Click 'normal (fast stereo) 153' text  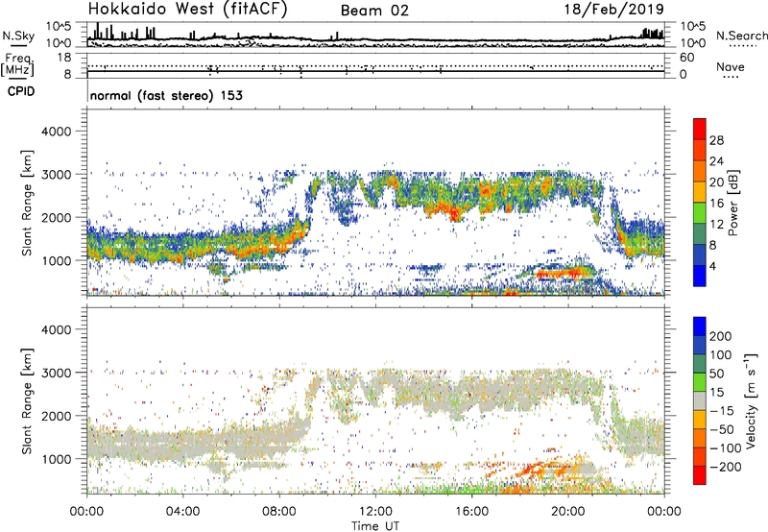tap(166, 95)
